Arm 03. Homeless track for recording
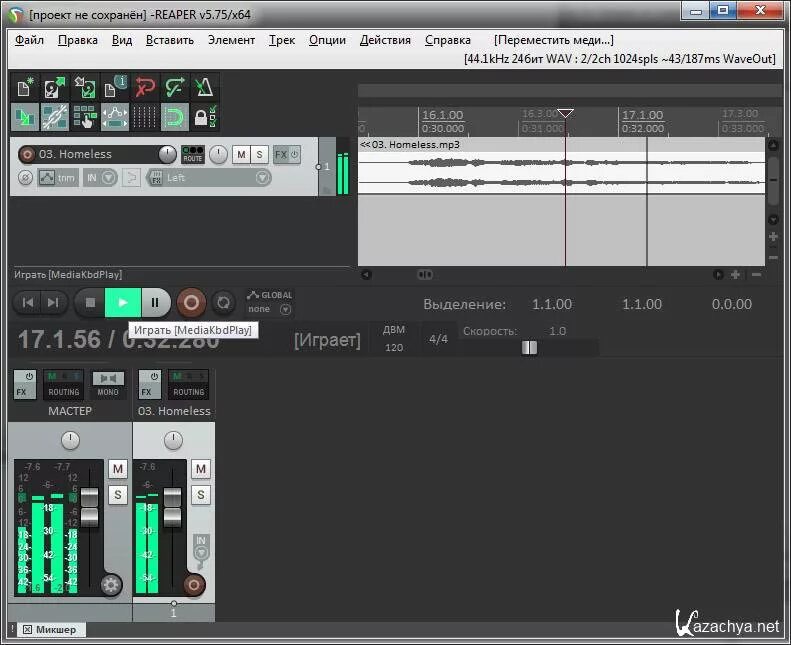This screenshot has width=791, height=645. click(26, 154)
